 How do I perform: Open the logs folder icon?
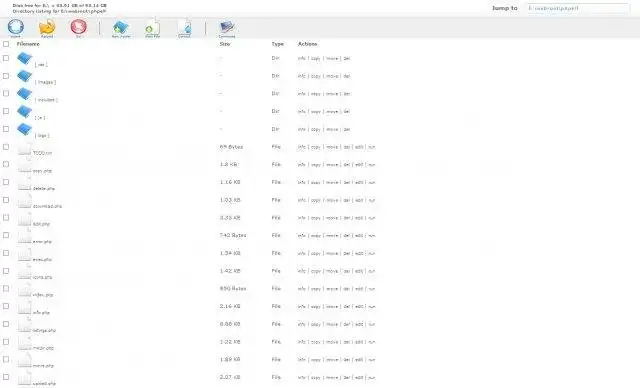coord(24,129)
